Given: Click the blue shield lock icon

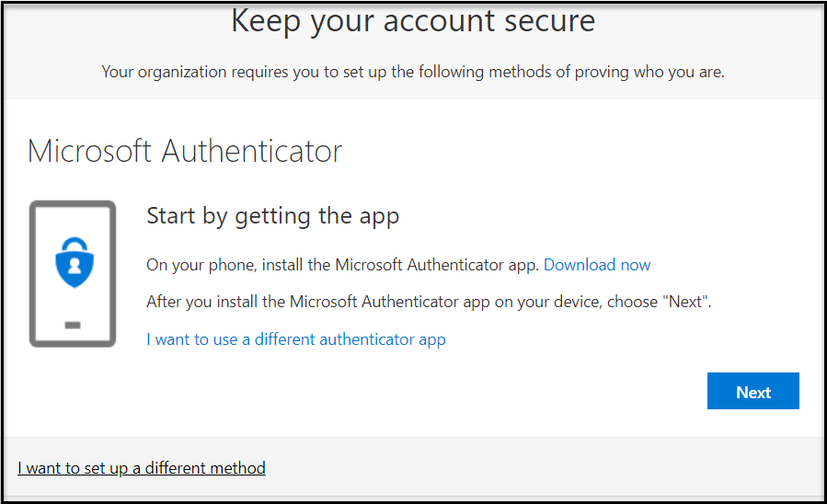Looking at the screenshot, I should (73, 268).
